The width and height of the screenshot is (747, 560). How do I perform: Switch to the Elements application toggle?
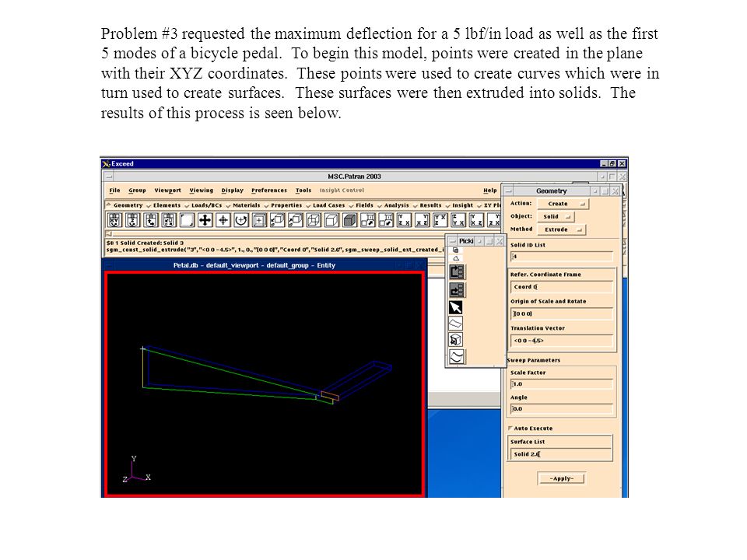point(163,205)
